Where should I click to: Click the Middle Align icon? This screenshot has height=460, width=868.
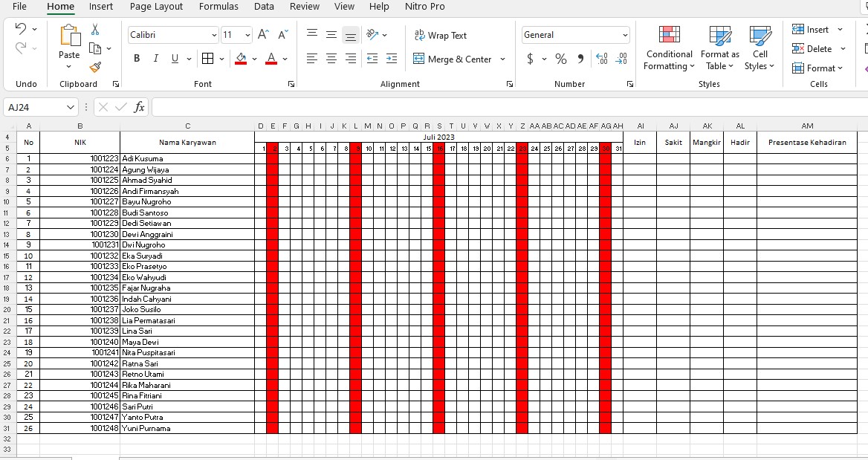click(x=331, y=34)
